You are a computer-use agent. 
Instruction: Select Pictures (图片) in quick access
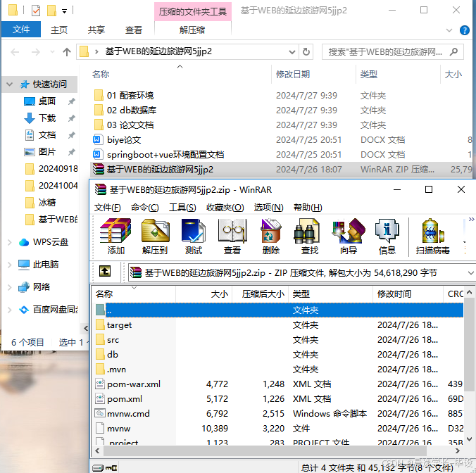47,152
